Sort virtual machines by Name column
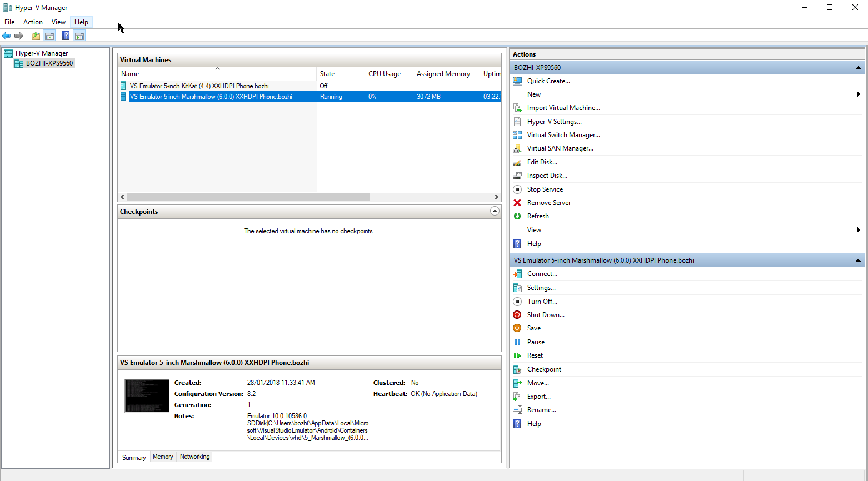This screenshot has width=868, height=481. (217, 74)
